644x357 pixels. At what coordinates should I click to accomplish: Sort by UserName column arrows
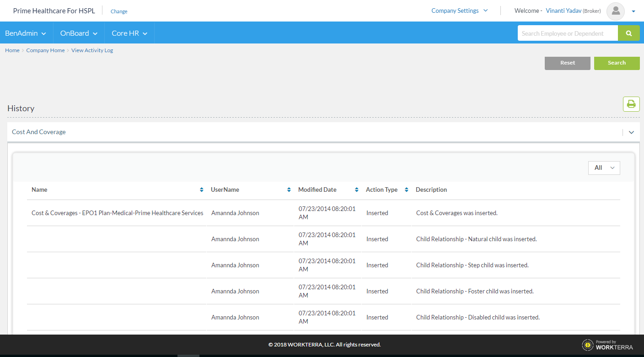click(x=289, y=190)
